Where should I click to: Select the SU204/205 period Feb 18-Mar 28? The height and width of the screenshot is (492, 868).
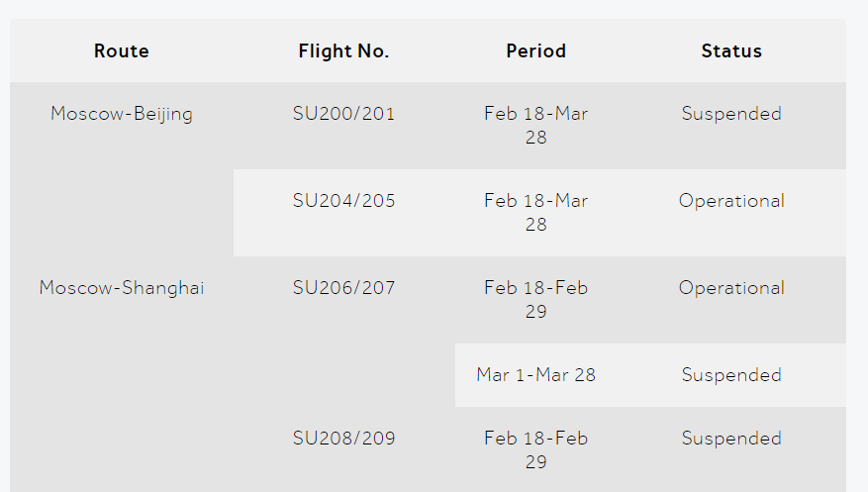point(535,212)
